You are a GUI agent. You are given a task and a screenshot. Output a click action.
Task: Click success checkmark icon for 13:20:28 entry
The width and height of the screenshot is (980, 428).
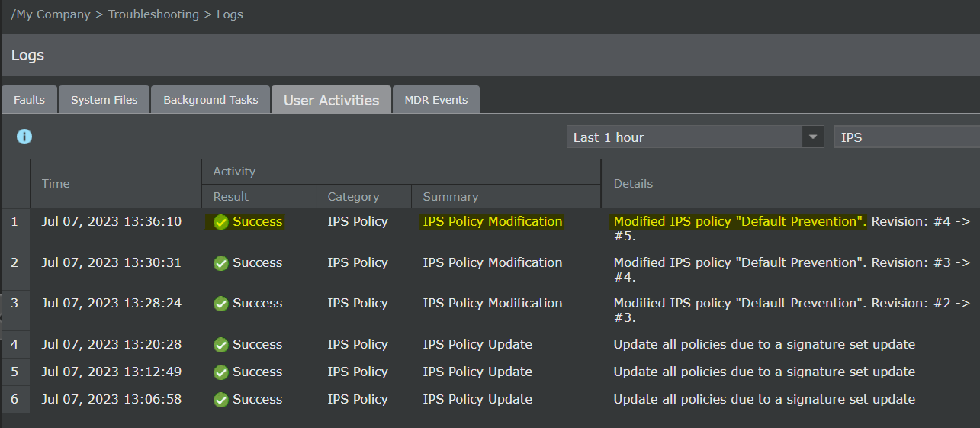(221, 345)
